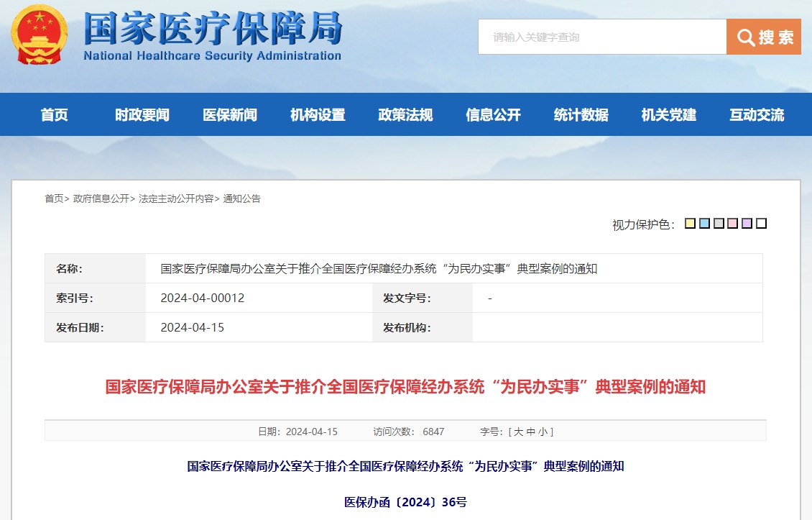Go to 首页 in the breadcrumb

point(54,199)
